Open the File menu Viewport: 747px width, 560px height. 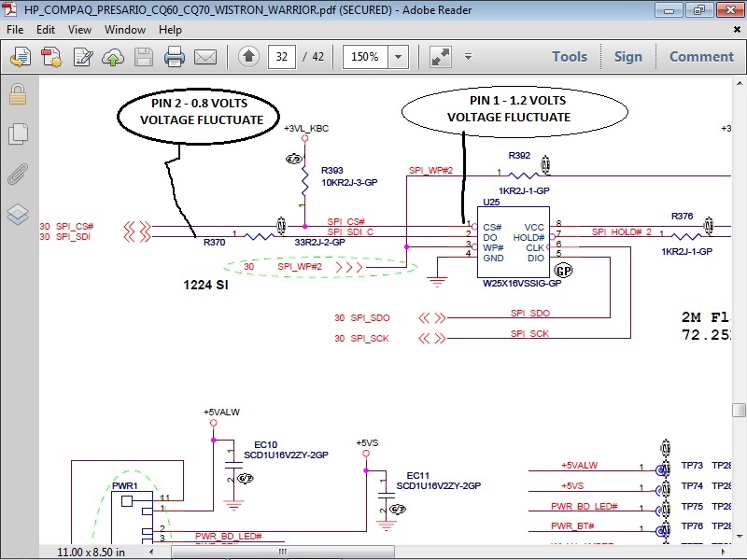(x=15, y=30)
